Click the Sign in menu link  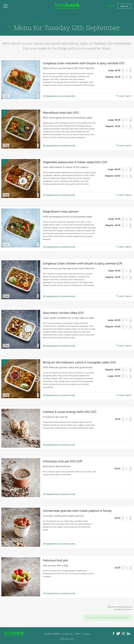111,6
